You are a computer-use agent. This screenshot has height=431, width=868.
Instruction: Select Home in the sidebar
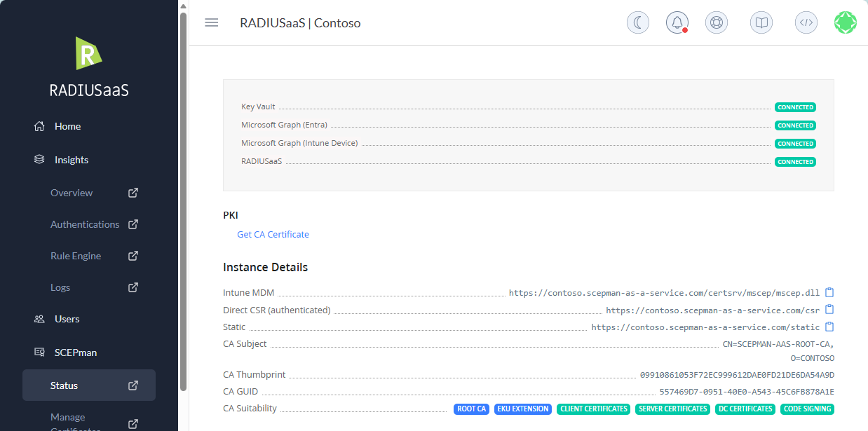[67, 126]
